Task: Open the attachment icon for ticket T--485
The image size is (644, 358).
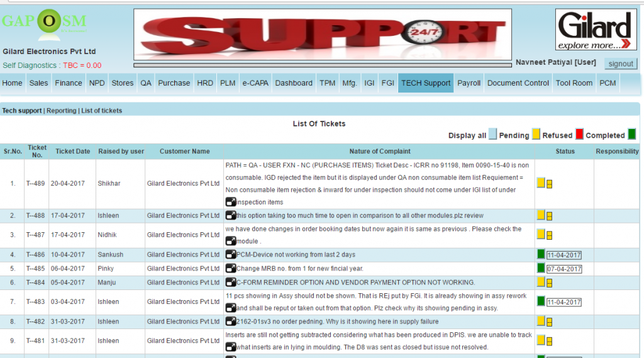Action: [x=231, y=269]
